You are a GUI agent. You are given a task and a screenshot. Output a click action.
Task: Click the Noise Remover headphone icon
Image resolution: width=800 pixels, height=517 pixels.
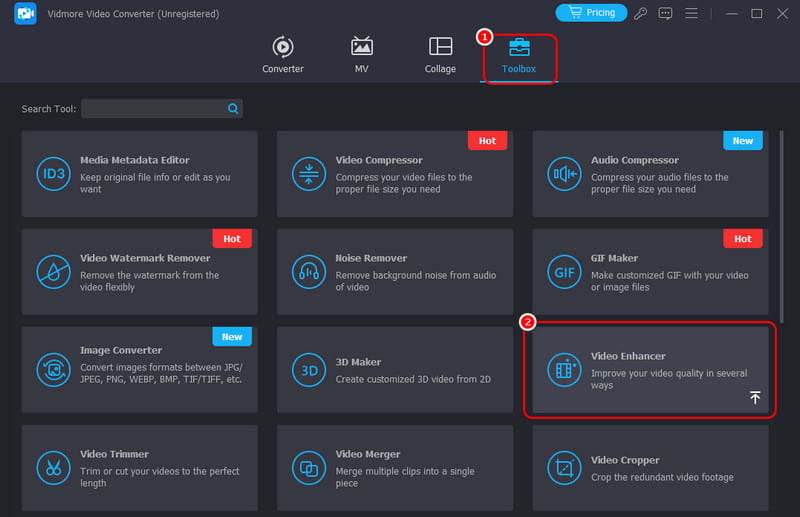[x=307, y=272]
